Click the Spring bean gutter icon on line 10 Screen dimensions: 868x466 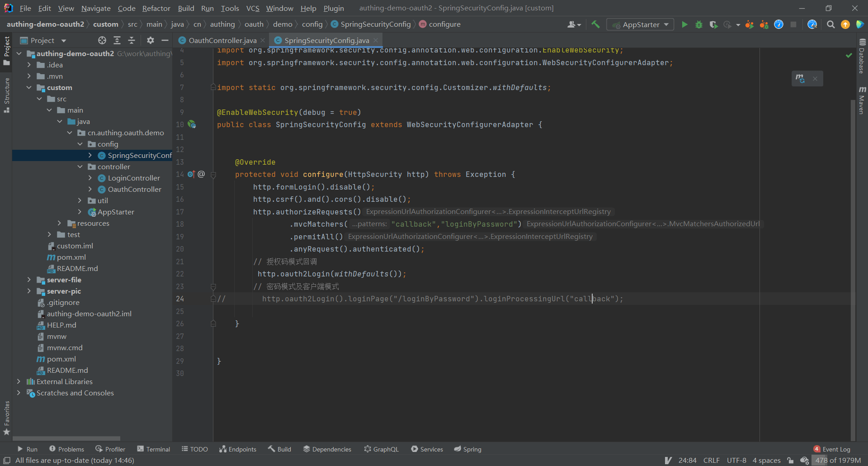(x=192, y=124)
